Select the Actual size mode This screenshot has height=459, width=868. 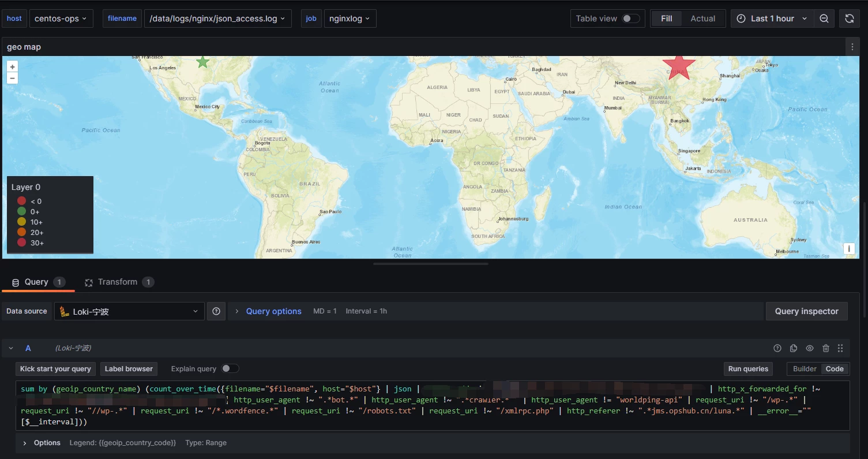703,18
